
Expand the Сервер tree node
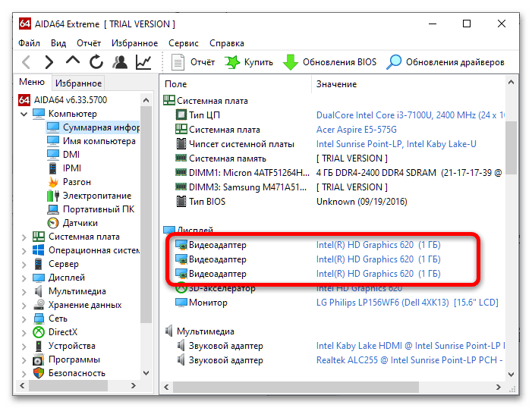[24, 265]
